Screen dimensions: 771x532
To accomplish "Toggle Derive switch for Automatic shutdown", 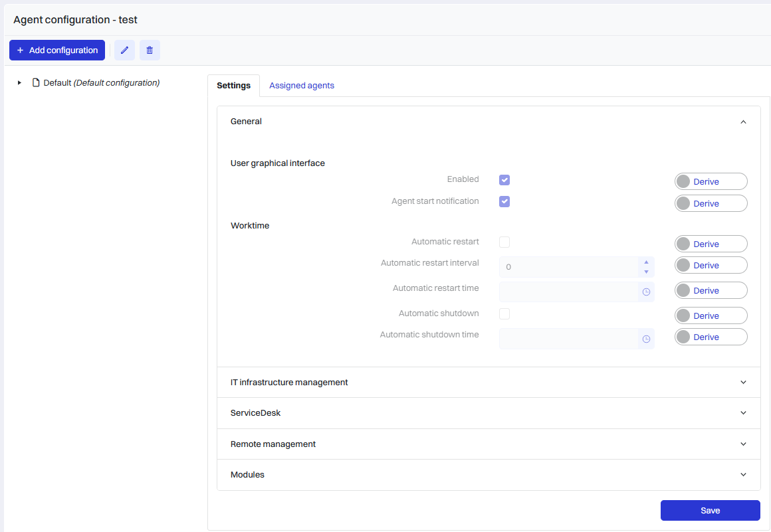I will click(x=711, y=315).
